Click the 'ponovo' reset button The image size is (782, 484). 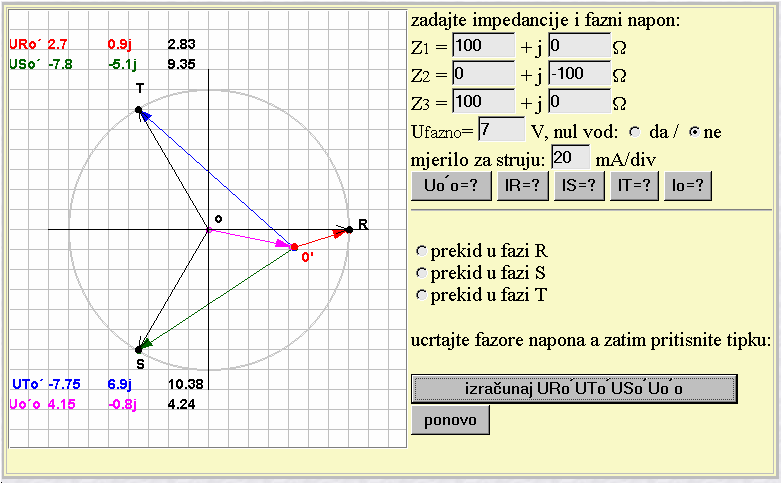[x=450, y=419]
